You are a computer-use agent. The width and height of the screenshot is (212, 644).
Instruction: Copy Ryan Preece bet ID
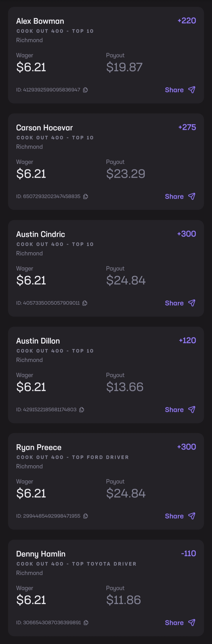coord(86,516)
